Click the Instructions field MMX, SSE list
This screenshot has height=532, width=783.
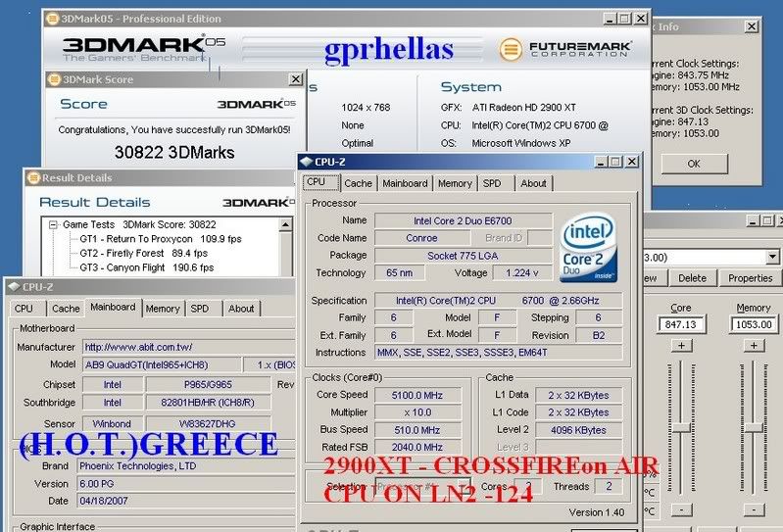point(499,353)
